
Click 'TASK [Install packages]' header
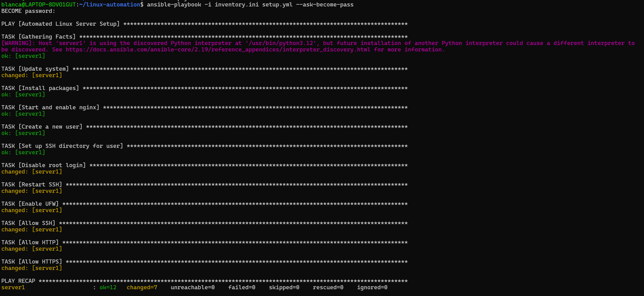point(40,88)
